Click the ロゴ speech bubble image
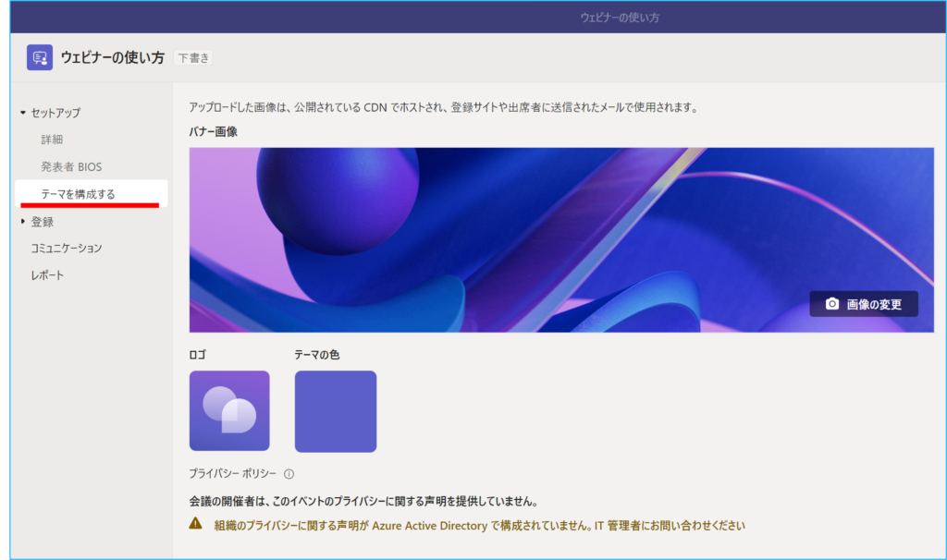This screenshot has width=947, height=560. [229, 411]
